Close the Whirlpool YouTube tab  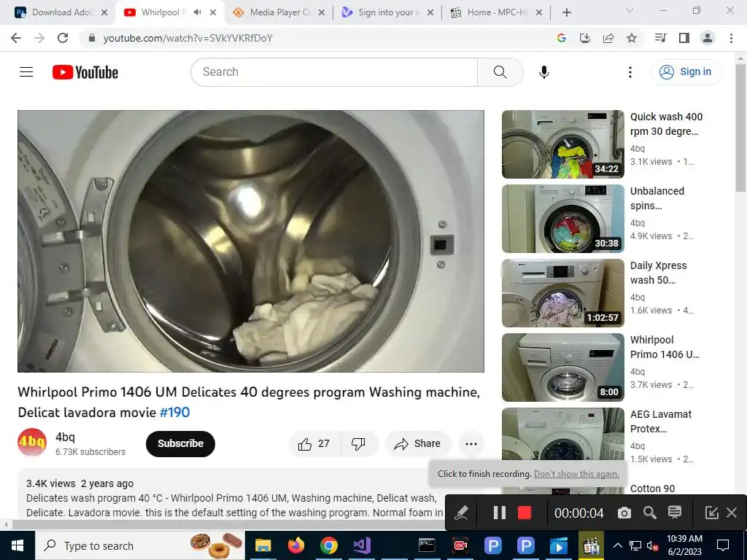(x=214, y=12)
